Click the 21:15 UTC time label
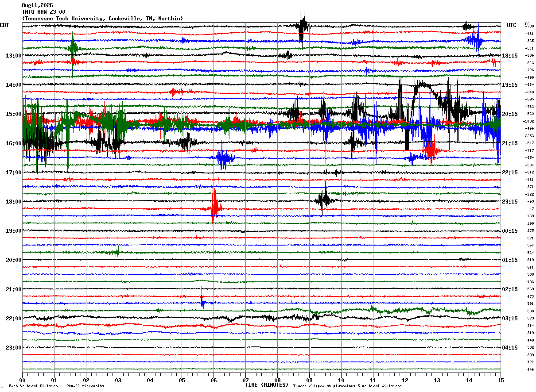The image size is (536, 392). 510,143
